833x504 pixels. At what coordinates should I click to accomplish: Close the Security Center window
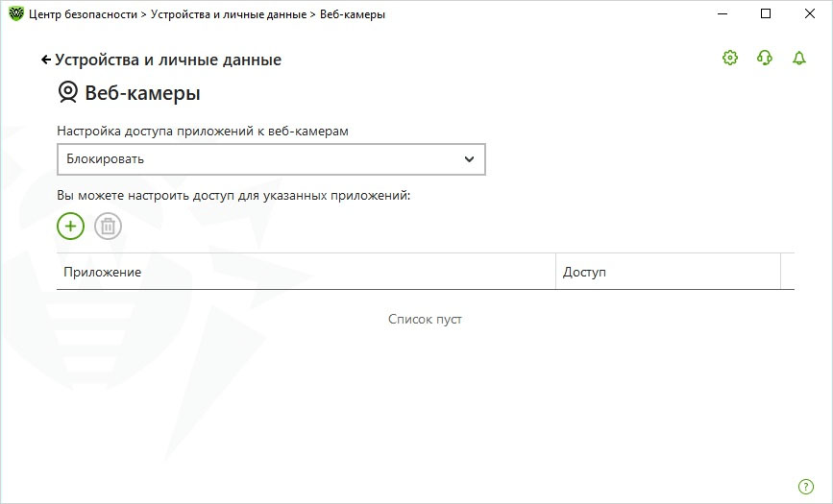point(809,14)
